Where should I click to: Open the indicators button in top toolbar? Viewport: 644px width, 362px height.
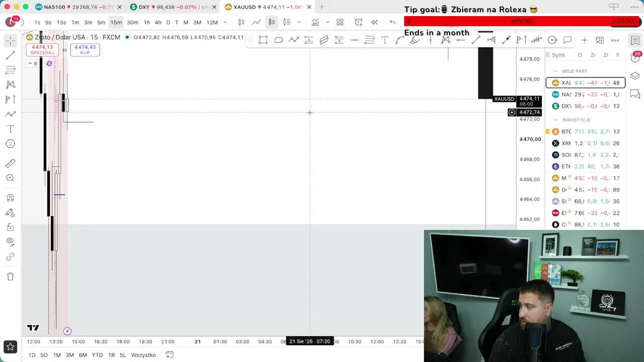(315, 22)
